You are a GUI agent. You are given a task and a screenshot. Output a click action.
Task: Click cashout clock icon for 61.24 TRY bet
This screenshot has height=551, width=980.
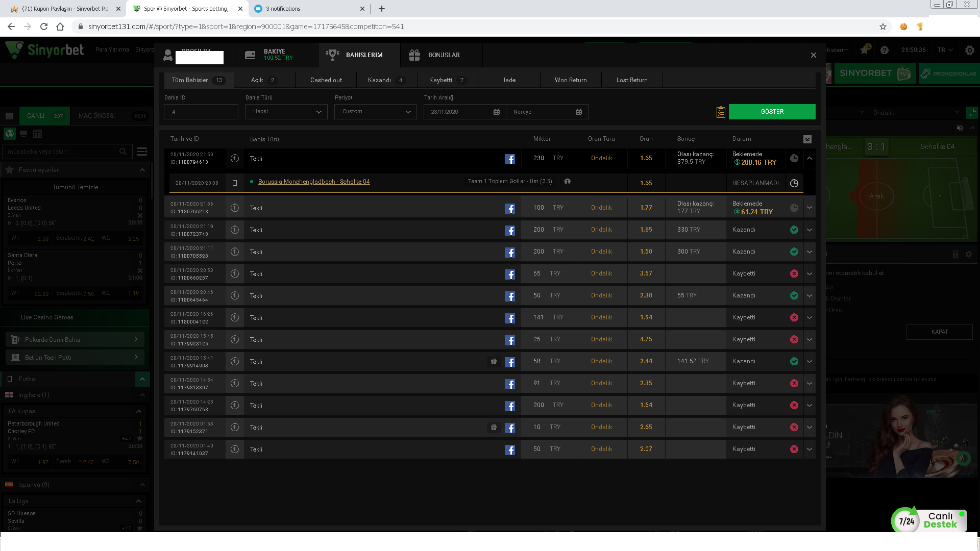[794, 208]
